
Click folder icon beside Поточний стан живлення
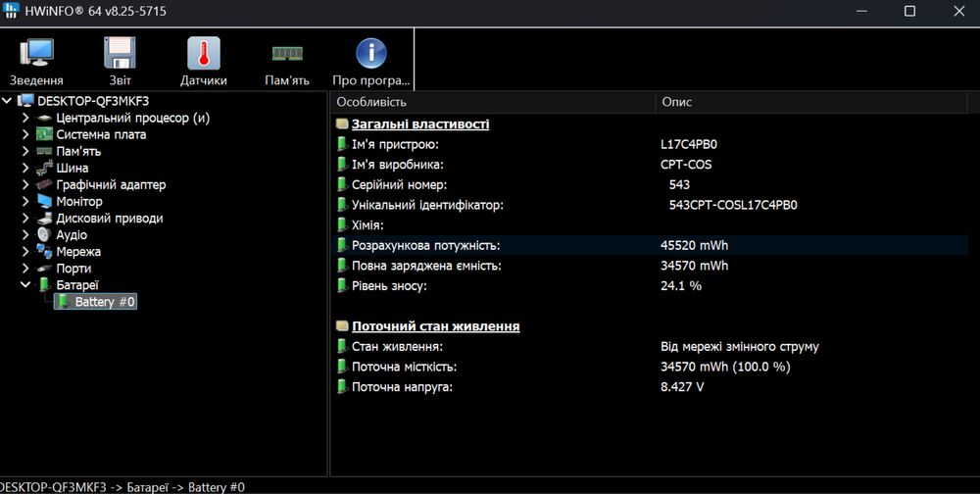[342, 325]
